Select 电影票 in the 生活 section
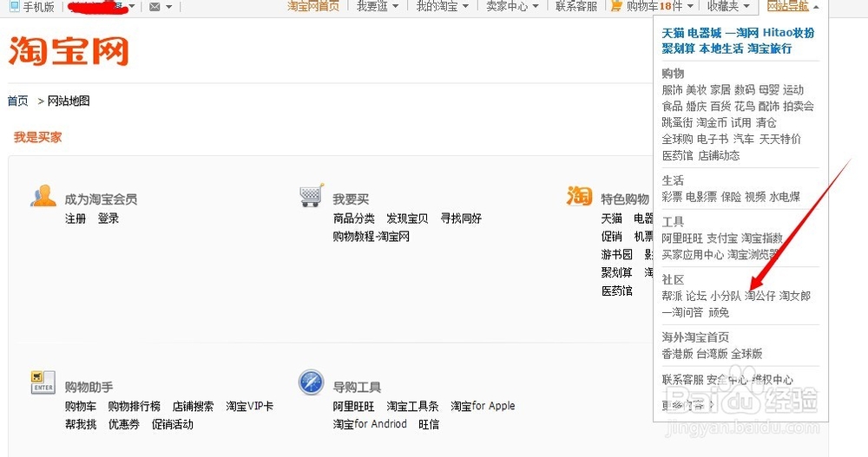Image resolution: width=868 pixels, height=457 pixels. (701, 196)
